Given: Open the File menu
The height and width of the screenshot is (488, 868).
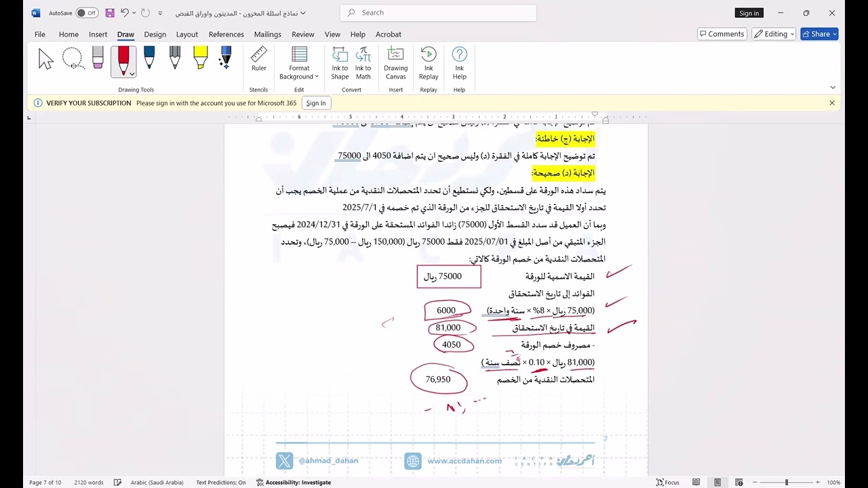Looking at the screenshot, I should point(40,35).
